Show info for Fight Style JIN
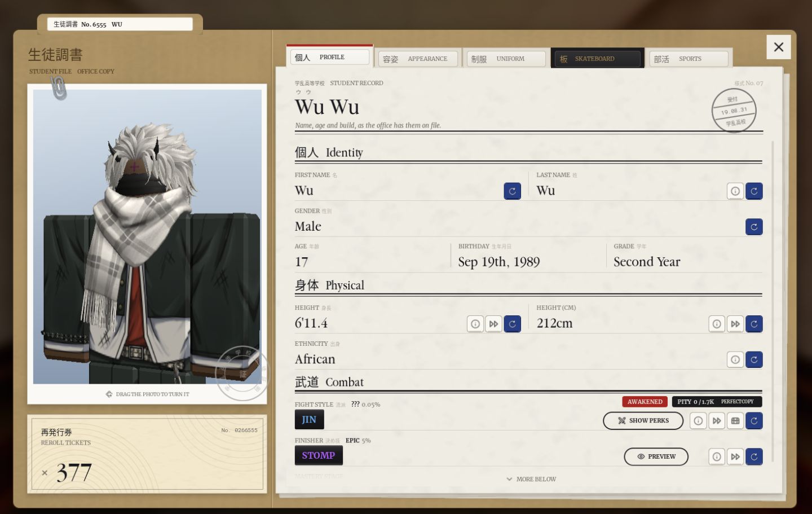The height and width of the screenshot is (514, 812). coord(698,420)
